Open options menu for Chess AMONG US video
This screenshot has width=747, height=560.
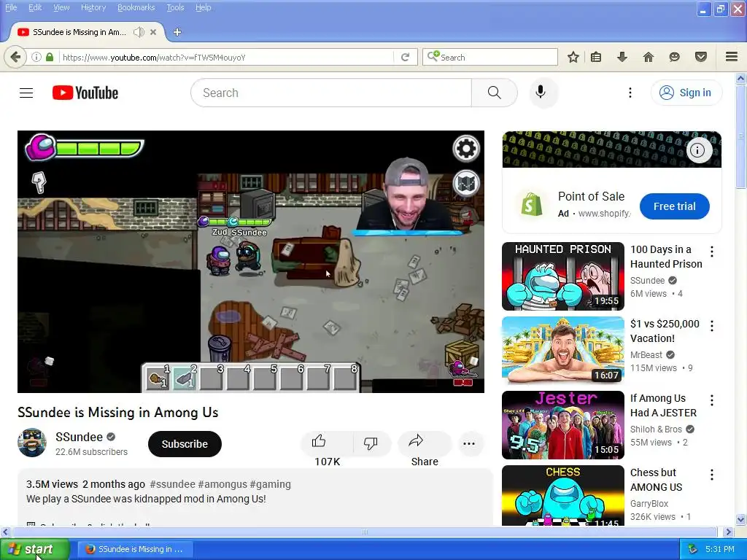tap(712, 474)
